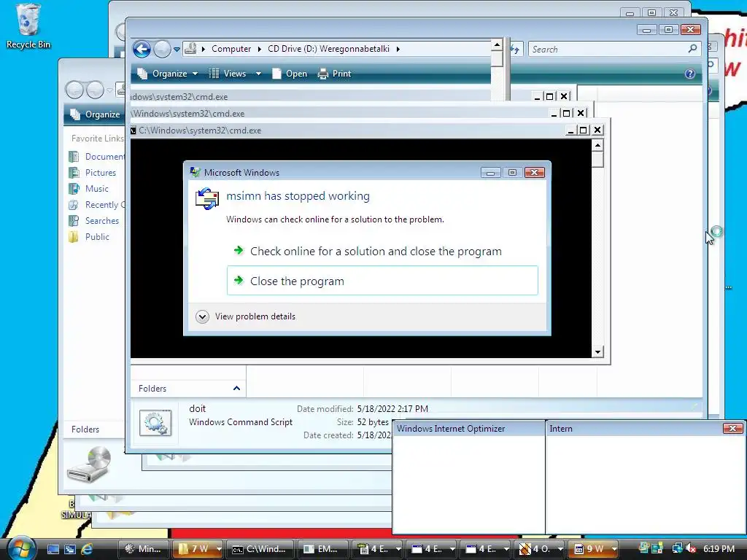Open the 9 W cmd taskbar group
This screenshot has height=560, width=747.
(x=595, y=549)
